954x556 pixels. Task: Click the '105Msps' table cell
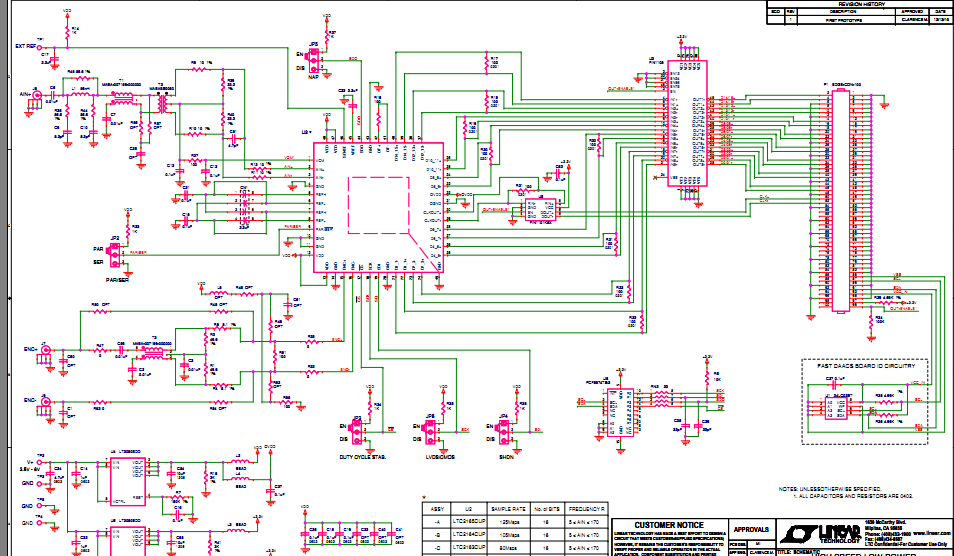pos(508,535)
